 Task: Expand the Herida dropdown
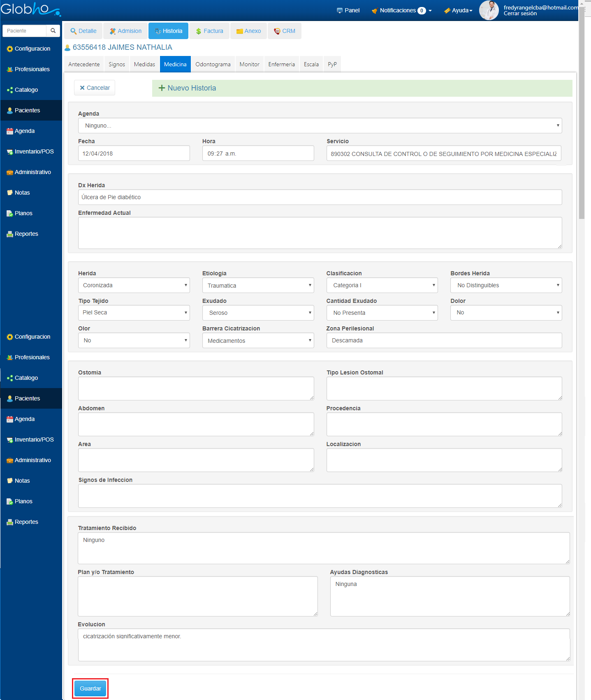(x=134, y=285)
